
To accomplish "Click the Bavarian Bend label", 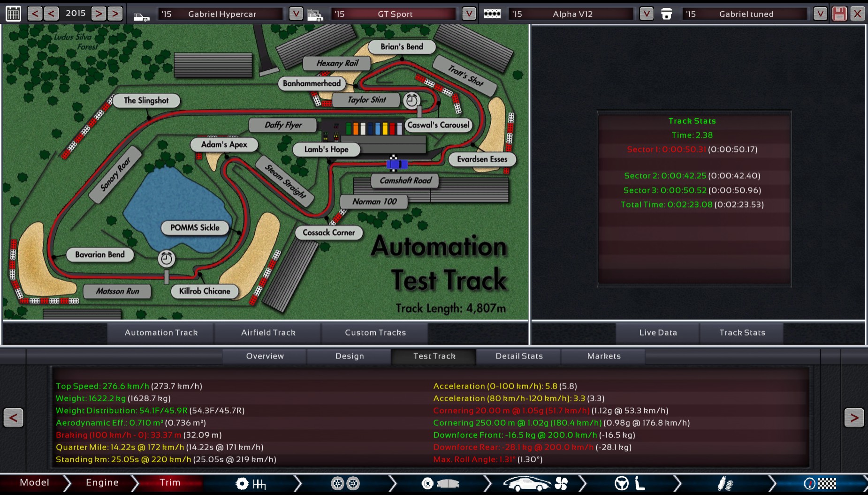I will coord(99,255).
